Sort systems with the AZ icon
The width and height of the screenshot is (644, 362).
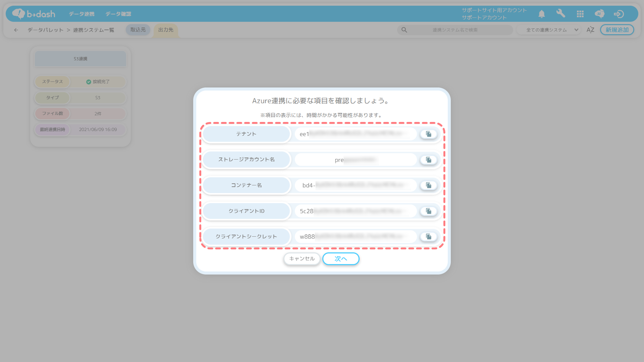590,30
